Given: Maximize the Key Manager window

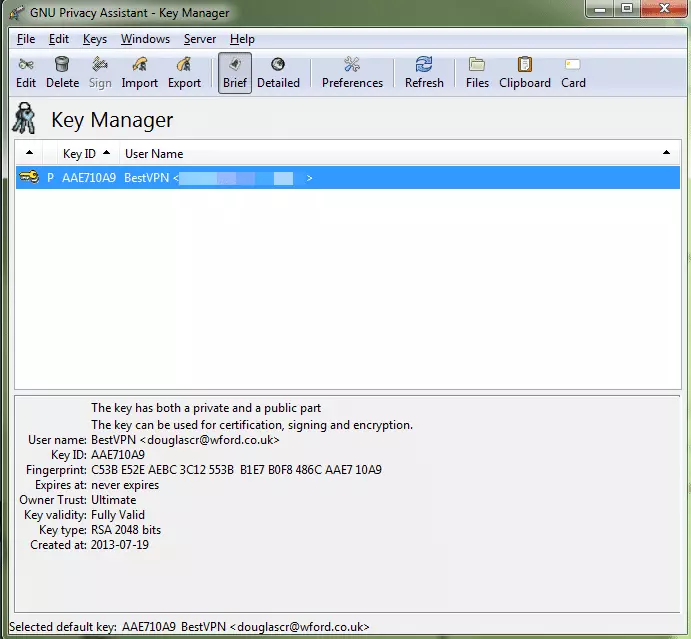Looking at the screenshot, I should [x=627, y=11].
